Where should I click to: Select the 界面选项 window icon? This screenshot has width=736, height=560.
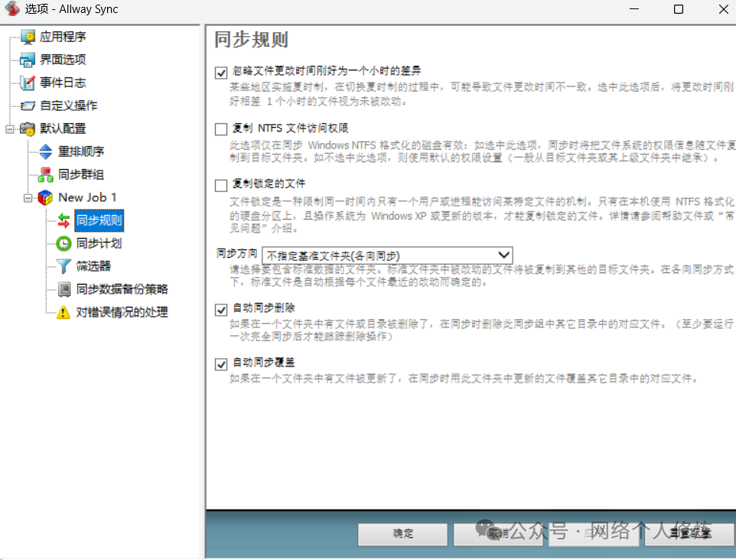coord(28,60)
